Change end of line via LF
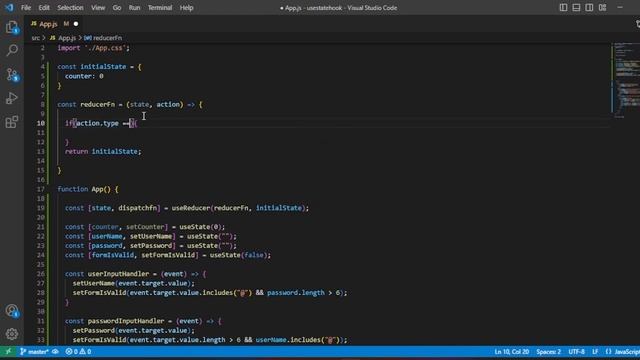Viewport: 640px width, 360px height. tap(595, 351)
